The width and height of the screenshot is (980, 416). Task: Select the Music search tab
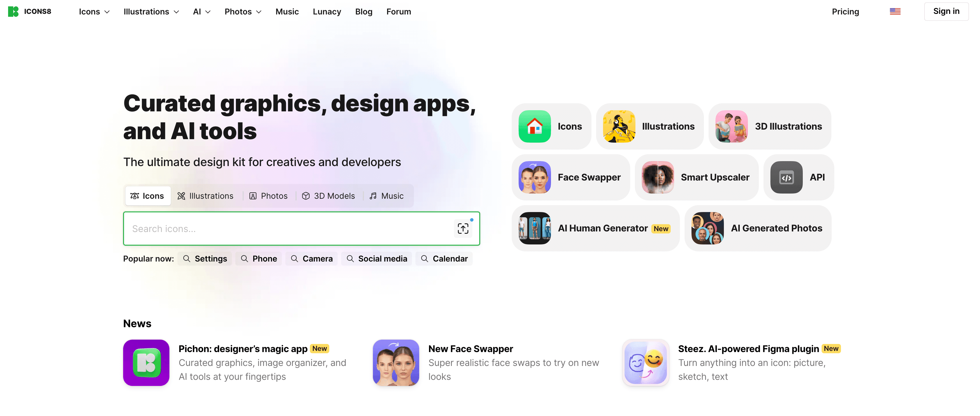(387, 196)
